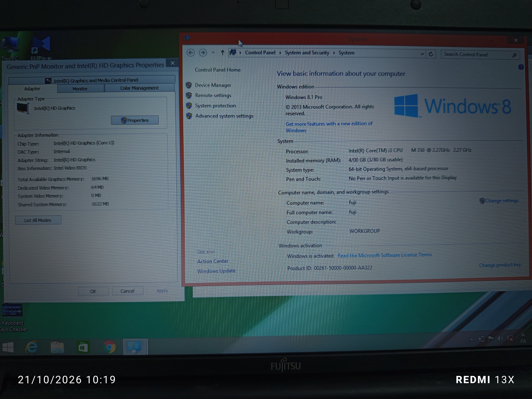
Task: Open Windows Store from taskbar
Action: 83,347
